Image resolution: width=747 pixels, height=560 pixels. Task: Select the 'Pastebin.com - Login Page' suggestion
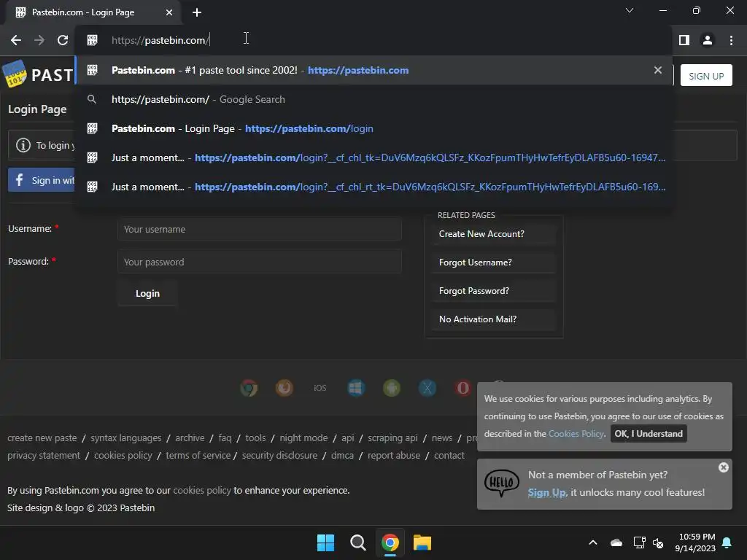[x=373, y=128]
